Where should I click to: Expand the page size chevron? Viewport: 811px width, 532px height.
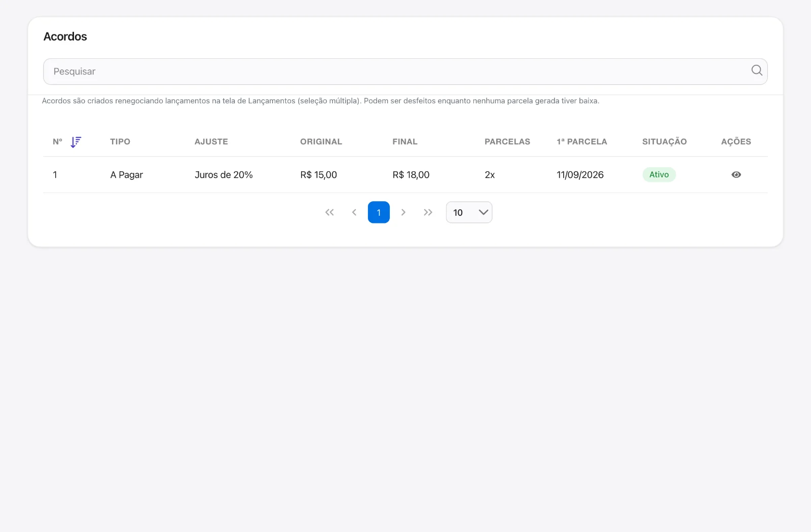click(x=484, y=212)
